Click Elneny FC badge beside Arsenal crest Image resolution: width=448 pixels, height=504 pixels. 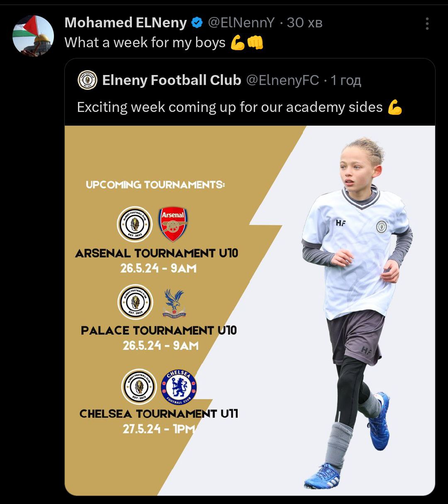pyautogui.click(x=135, y=224)
